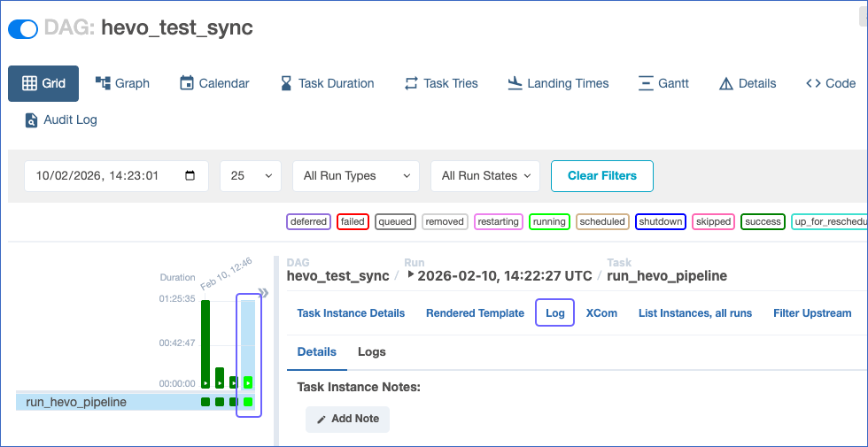Click hevo_test_sync in the breadcrumb
This screenshot has width=868, height=447.
(337, 275)
